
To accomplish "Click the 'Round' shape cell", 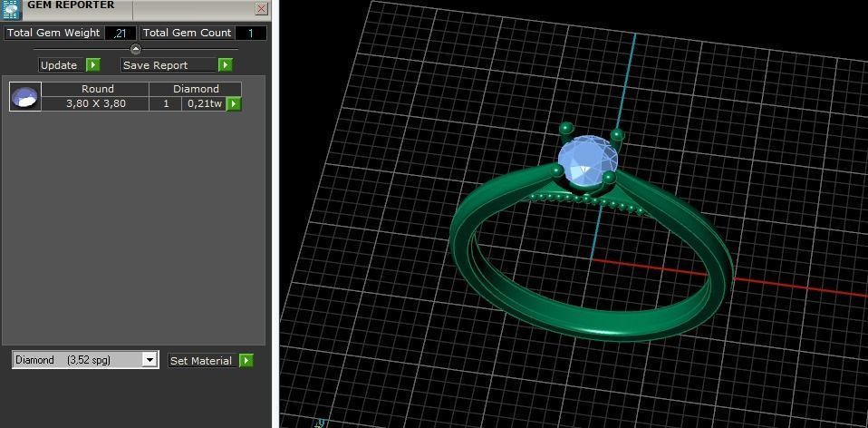I will [x=95, y=89].
